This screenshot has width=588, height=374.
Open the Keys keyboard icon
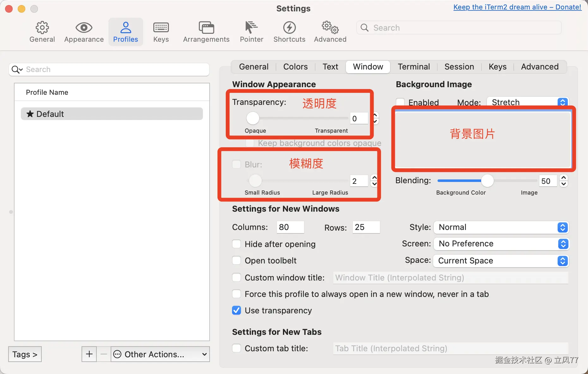click(161, 28)
